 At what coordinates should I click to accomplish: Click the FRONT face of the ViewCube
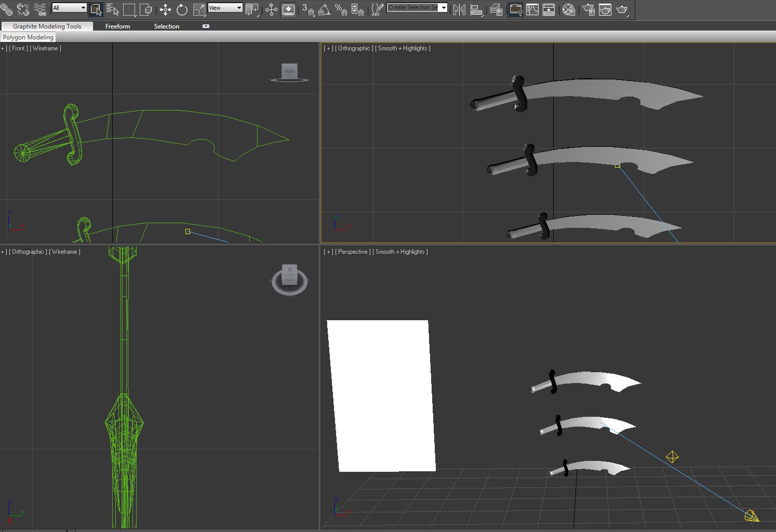click(289, 71)
